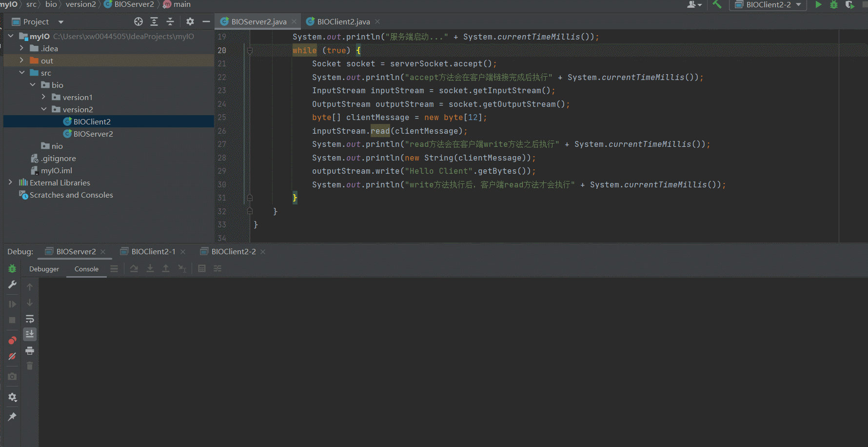Expand the out folder in project tree
The image size is (868, 447).
click(21, 61)
